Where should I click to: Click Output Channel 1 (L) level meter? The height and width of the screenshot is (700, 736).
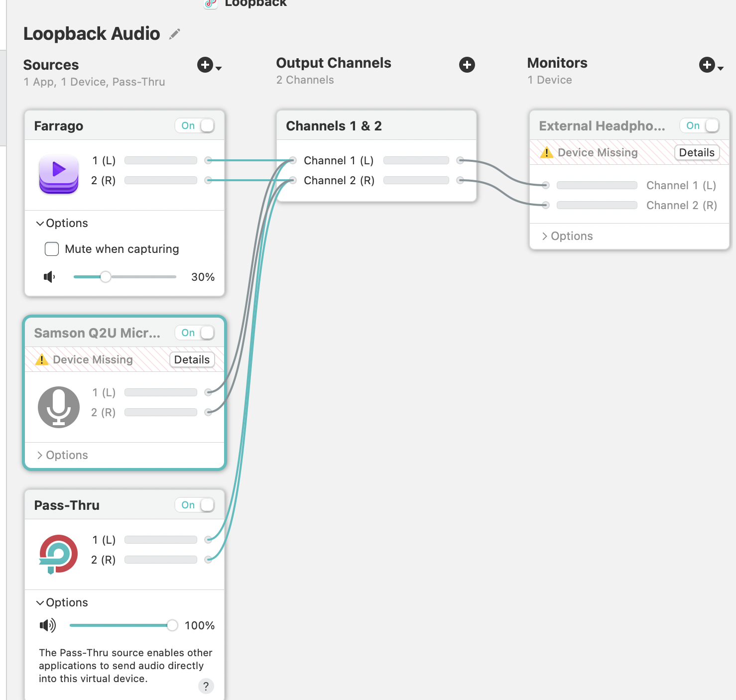[416, 160]
